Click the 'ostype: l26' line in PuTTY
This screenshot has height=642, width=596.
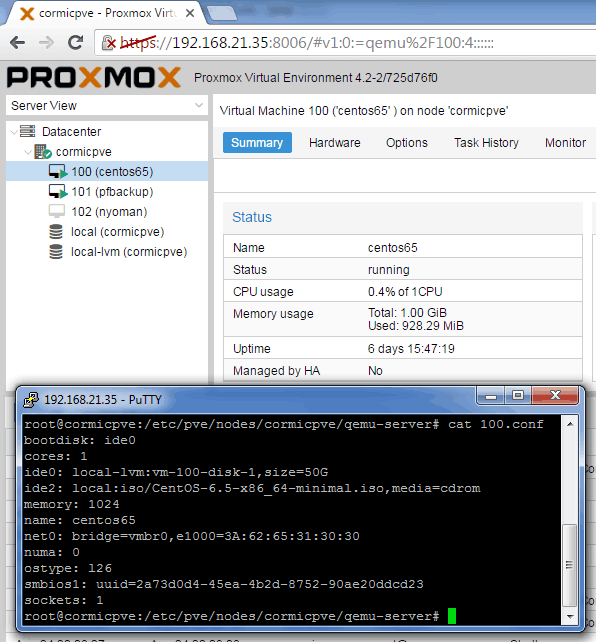click(68, 568)
